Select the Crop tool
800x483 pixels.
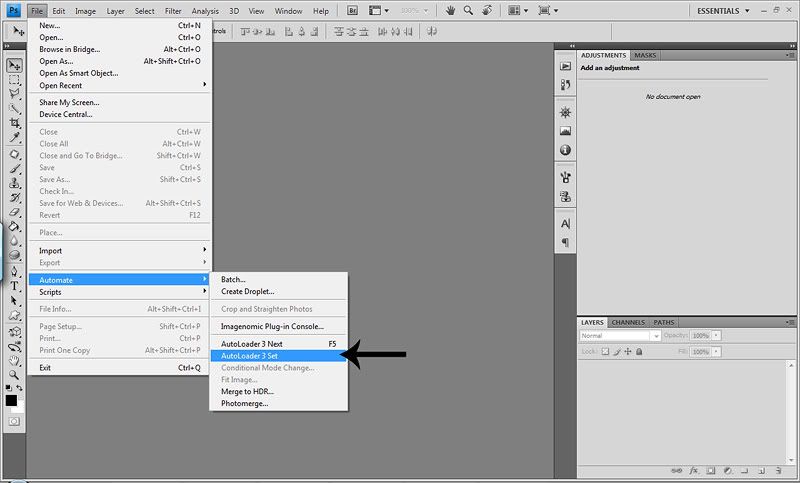click(14, 122)
